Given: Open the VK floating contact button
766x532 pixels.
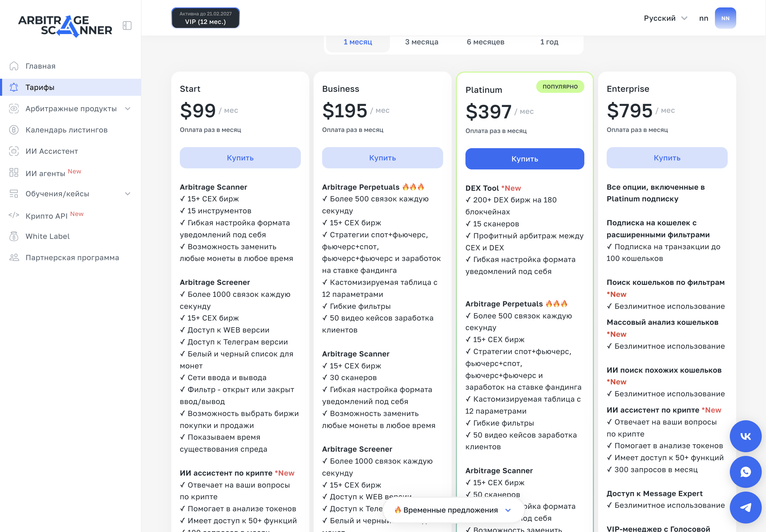Looking at the screenshot, I should (745, 436).
